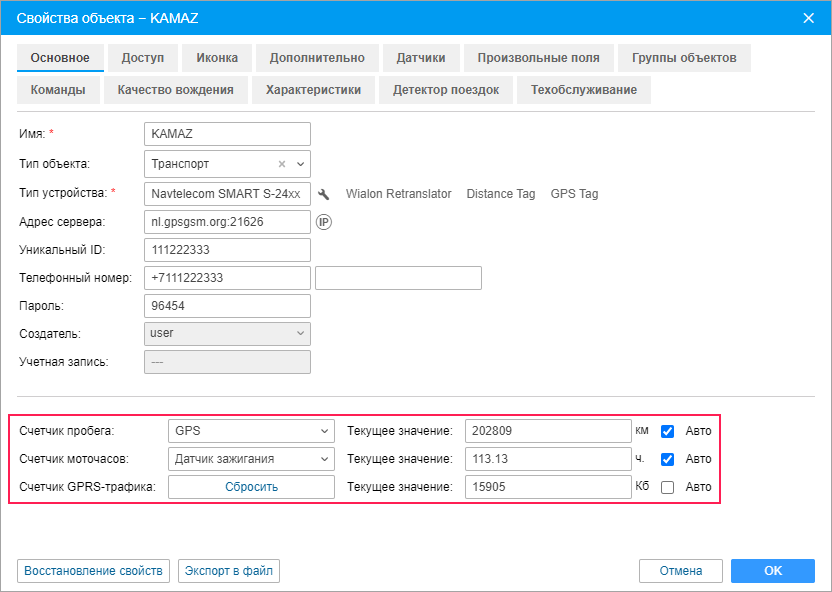
Task: Go to the Датчики tab
Action: coord(421,58)
